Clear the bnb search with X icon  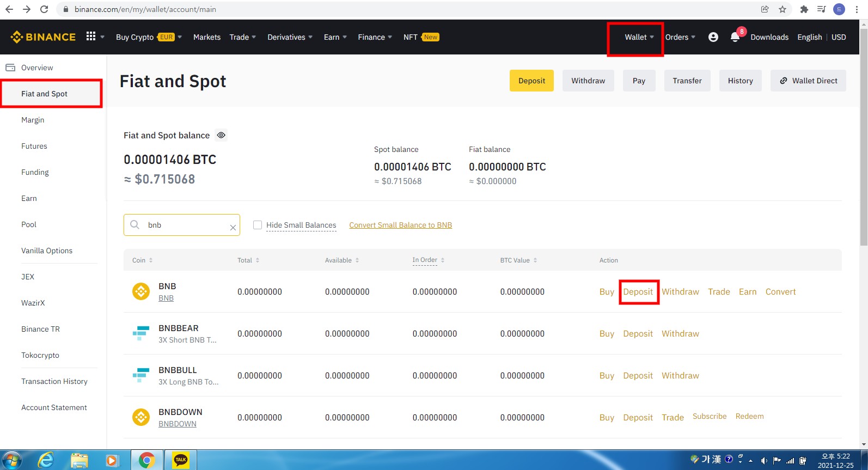pyautogui.click(x=233, y=228)
